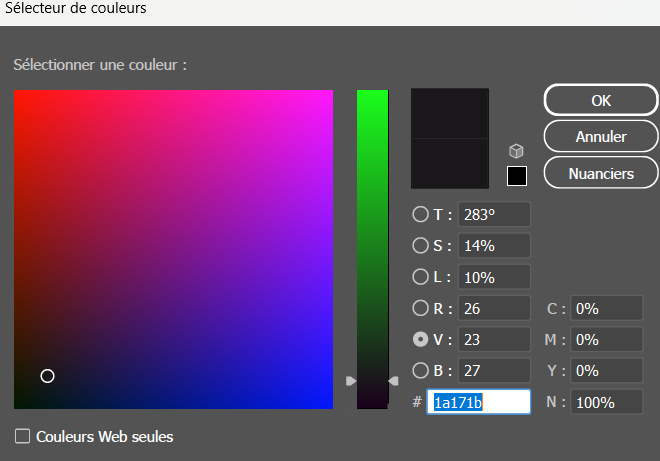The height and width of the screenshot is (461, 660).
Task: Click the circle marker in color field
Action: (x=47, y=376)
